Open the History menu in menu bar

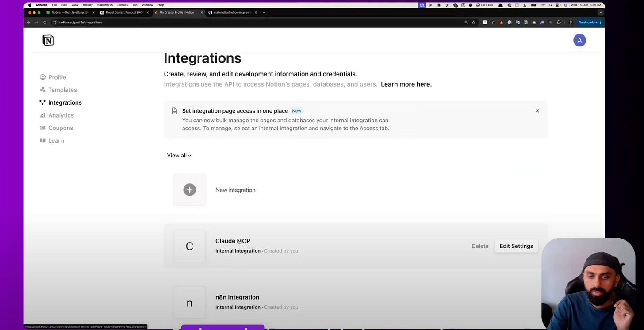[88, 5]
